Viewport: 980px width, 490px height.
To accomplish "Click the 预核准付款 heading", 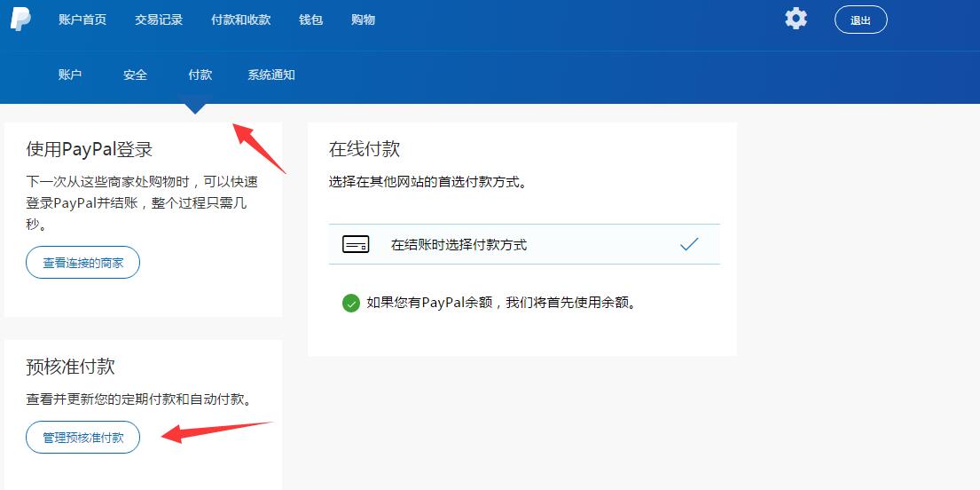I will 71,366.
